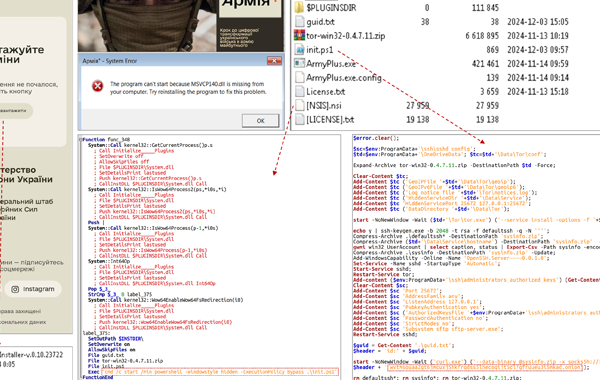Click the $error.clear(); line in PowerShell script
Viewport: 600px width, 380px height.
(x=376, y=138)
